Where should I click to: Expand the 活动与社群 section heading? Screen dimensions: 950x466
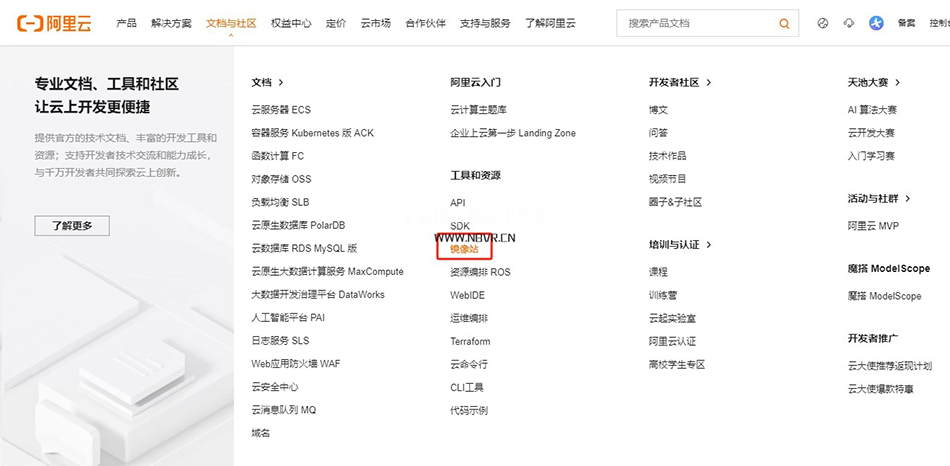pyautogui.click(x=878, y=199)
